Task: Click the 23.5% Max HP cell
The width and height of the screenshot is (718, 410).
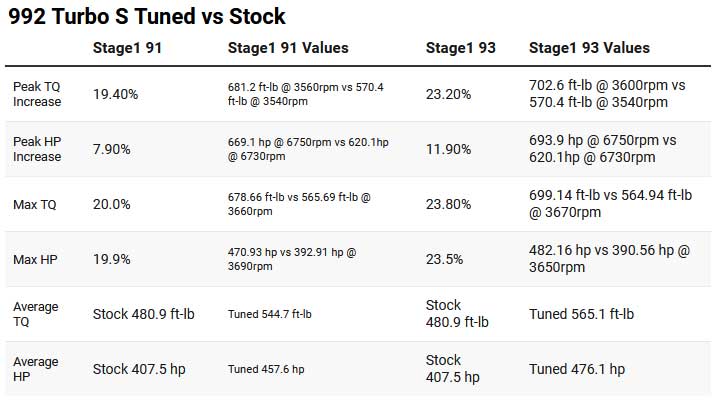Action: pyautogui.click(x=445, y=260)
